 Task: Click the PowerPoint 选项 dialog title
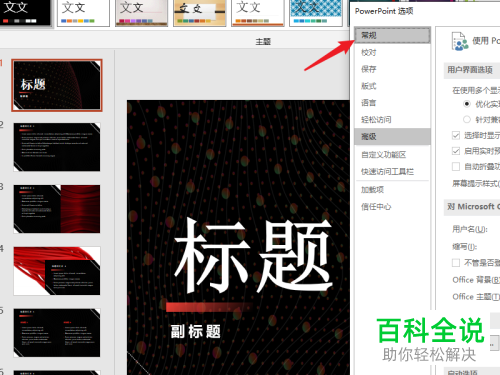pos(384,11)
